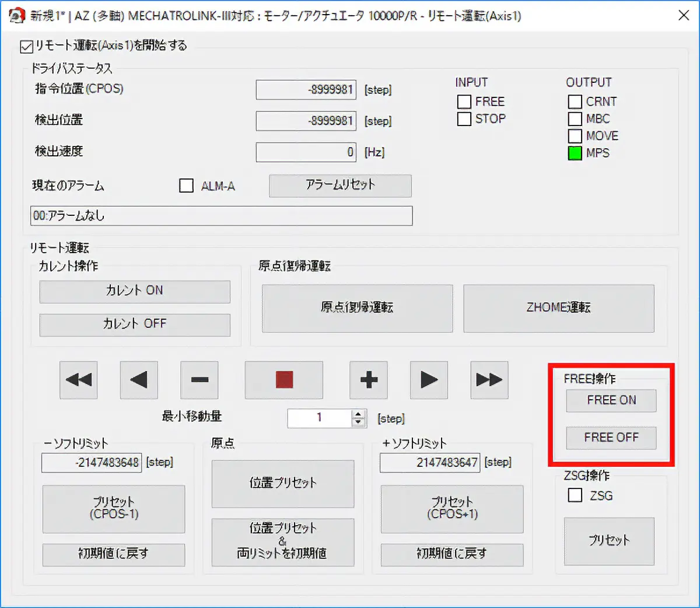Click the カレント OFF button
The height and width of the screenshot is (608, 700).
pos(134,324)
